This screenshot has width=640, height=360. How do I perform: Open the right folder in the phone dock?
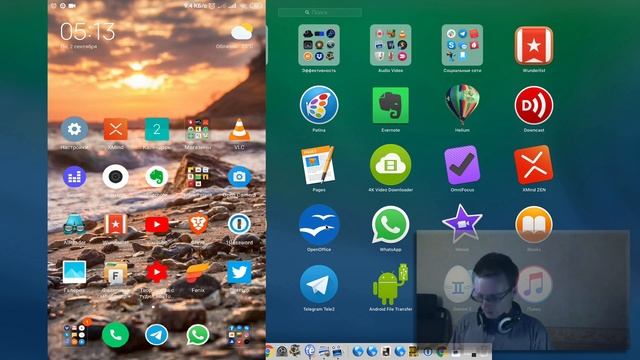(239, 335)
